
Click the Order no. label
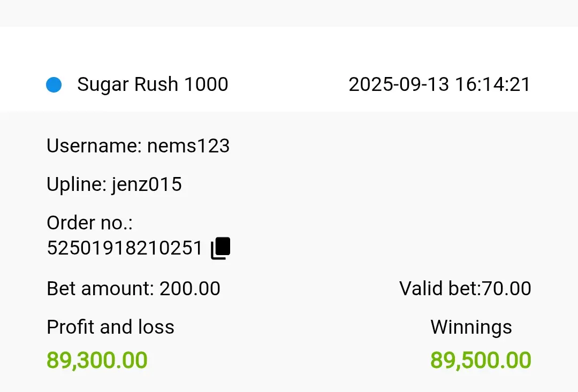point(89,223)
